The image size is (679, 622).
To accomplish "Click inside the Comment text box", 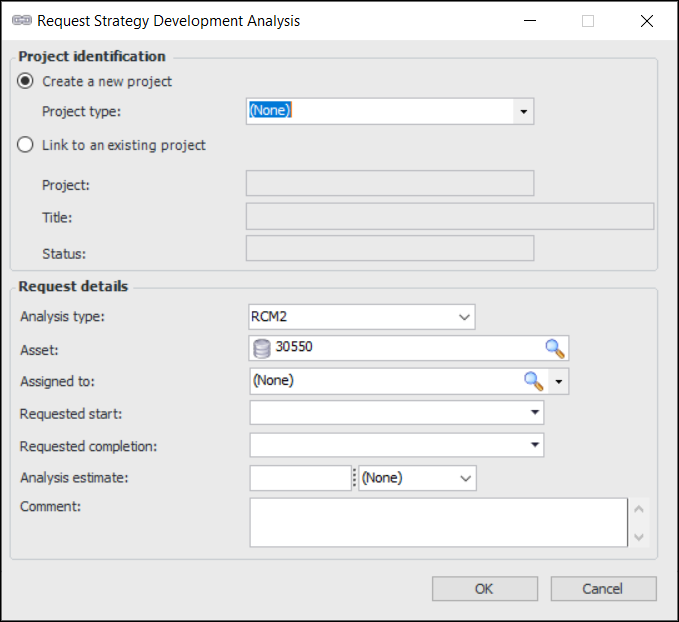I will (438, 523).
